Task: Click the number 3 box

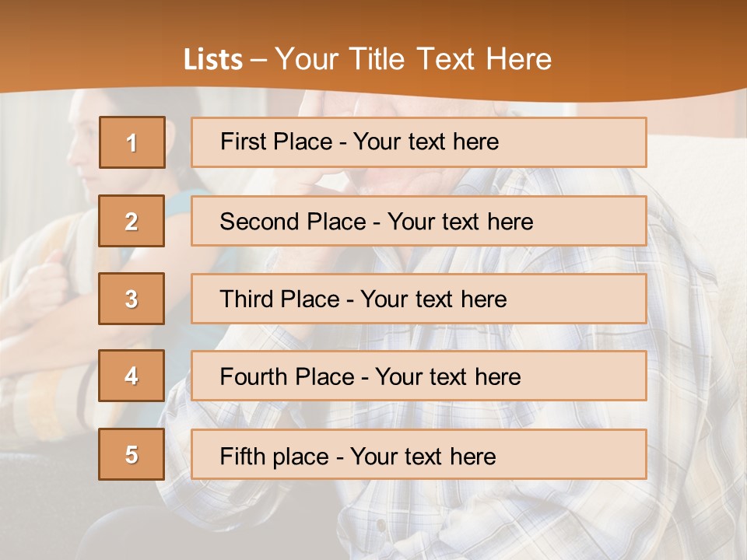Action: click(x=132, y=299)
